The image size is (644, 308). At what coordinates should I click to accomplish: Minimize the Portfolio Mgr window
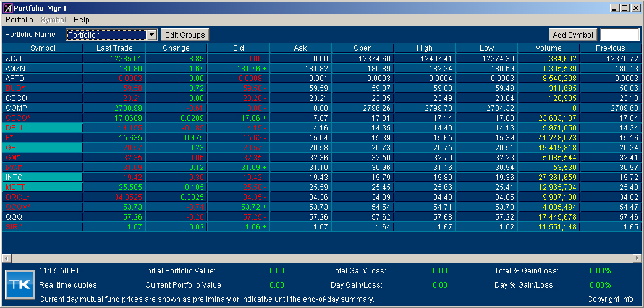[x=615, y=8]
